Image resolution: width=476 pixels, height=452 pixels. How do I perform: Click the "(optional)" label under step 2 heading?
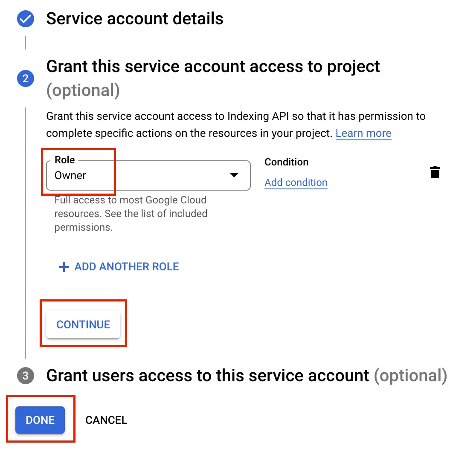pos(83,90)
